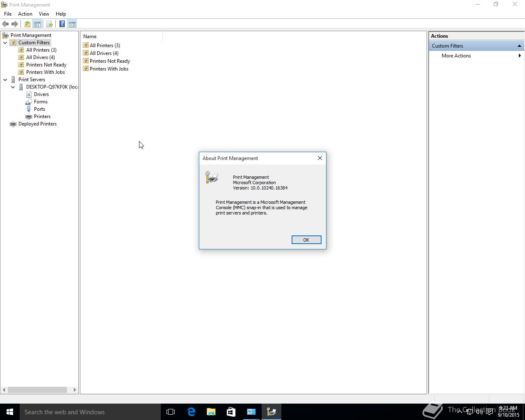This screenshot has height=420, width=525.
Task: Close the About Print Management dialog
Action: (320, 158)
